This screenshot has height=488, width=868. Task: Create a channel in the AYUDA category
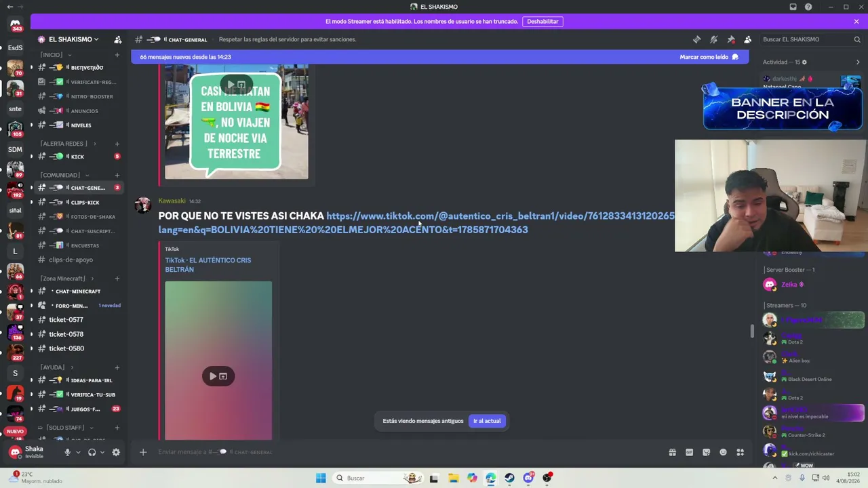coord(117,367)
